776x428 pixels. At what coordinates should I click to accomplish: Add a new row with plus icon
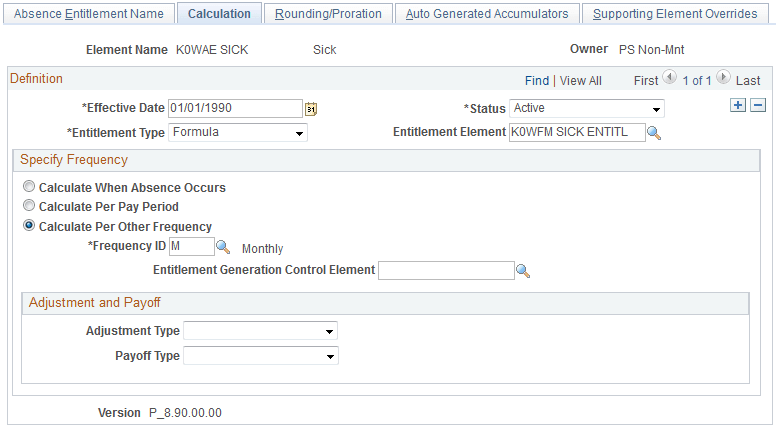(x=738, y=106)
